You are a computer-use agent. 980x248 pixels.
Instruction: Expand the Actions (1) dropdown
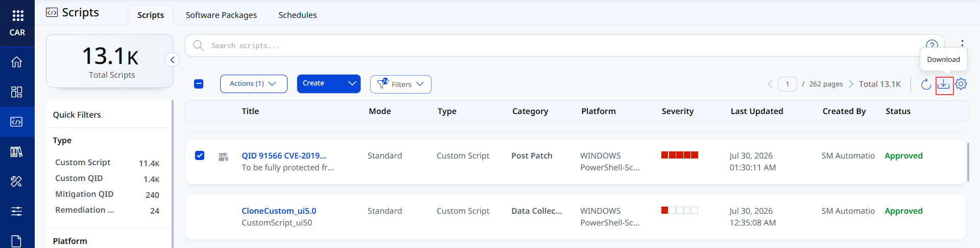[254, 84]
